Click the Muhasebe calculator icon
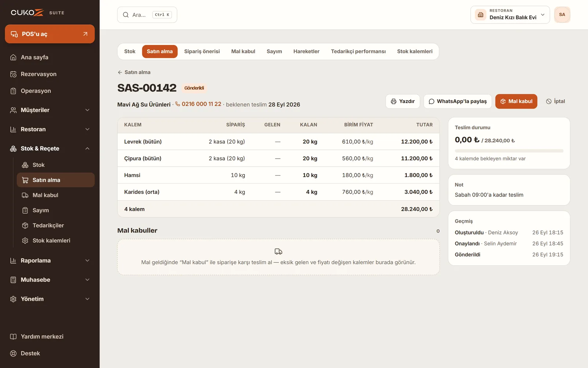Viewport: 588px width, 368px height. pyautogui.click(x=13, y=280)
